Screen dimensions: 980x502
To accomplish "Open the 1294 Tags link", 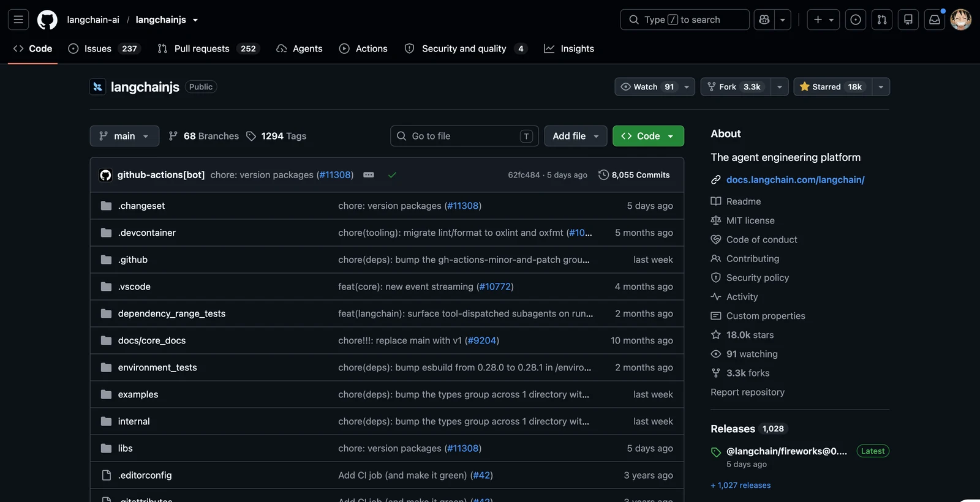I will 276,136.
